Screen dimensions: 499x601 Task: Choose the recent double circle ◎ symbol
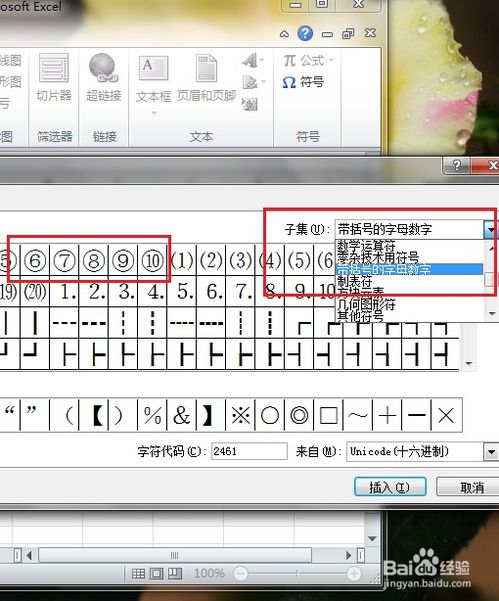point(299,415)
